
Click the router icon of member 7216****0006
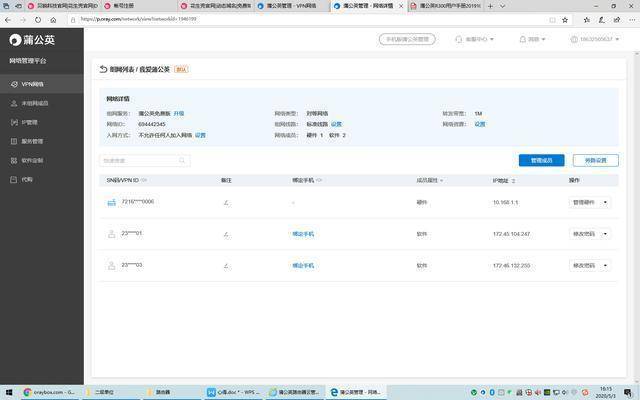(111, 202)
